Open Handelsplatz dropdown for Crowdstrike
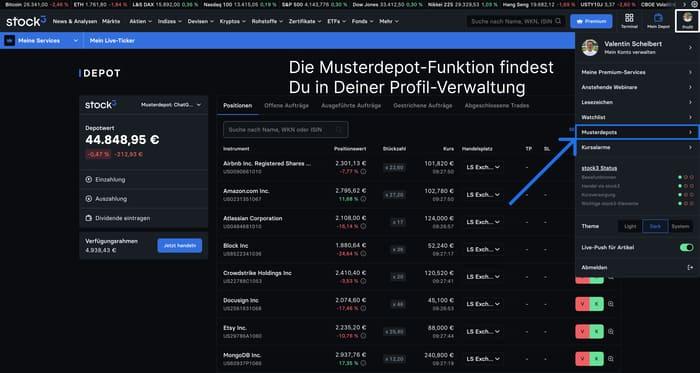The width and height of the screenshot is (700, 373). point(483,277)
